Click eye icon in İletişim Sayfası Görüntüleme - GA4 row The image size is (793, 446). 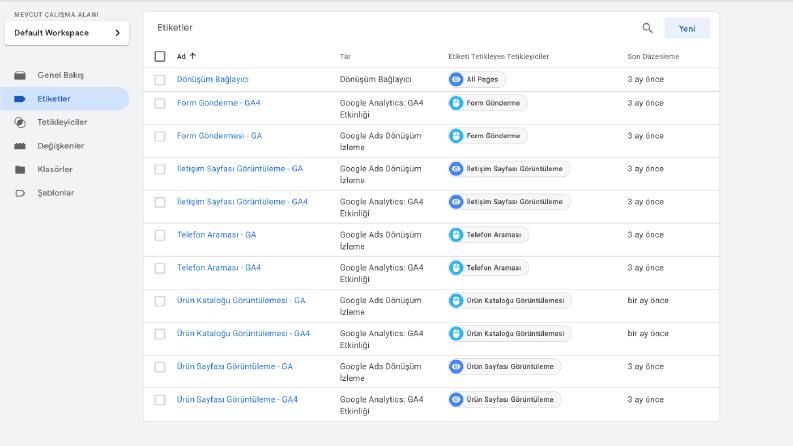pyautogui.click(x=456, y=202)
